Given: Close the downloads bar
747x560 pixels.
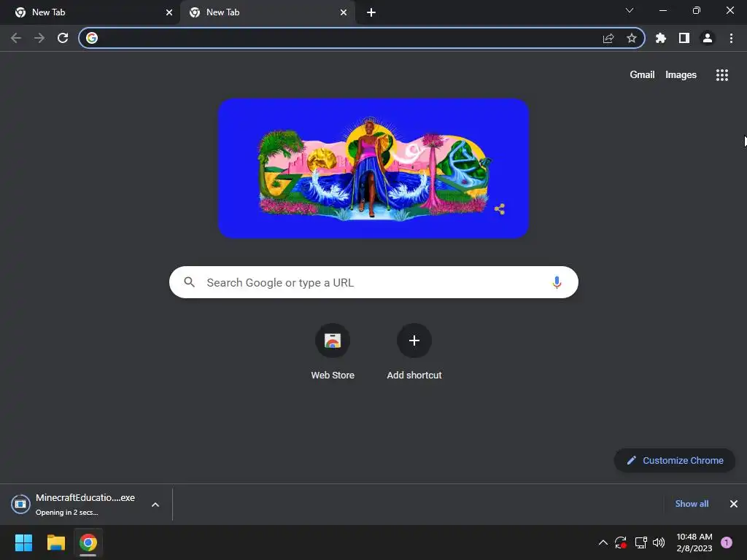Looking at the screenshot, I should point(734,504).
